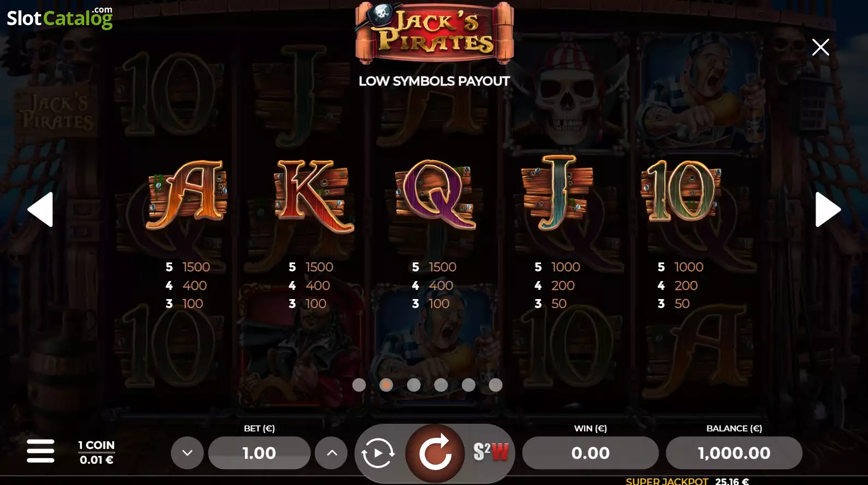Click the SlotCatalog.com logo
This screenshot has width=868, height=485.
pos(60,17)
